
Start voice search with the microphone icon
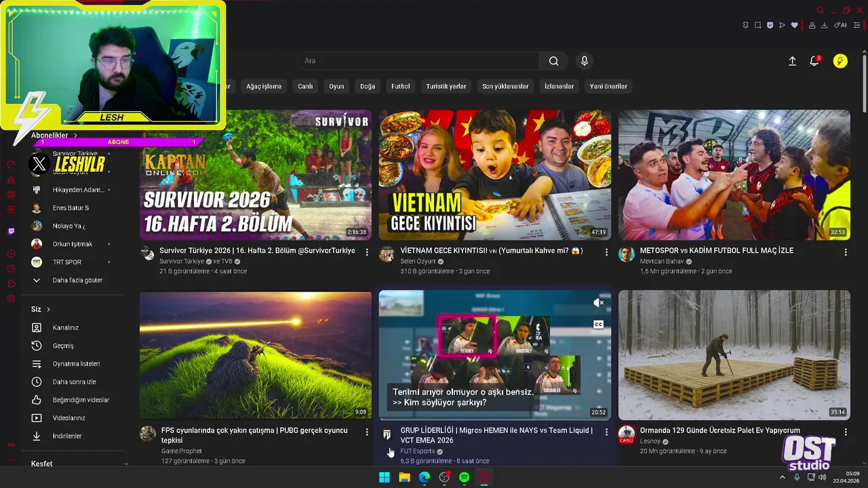pos(585,61)
